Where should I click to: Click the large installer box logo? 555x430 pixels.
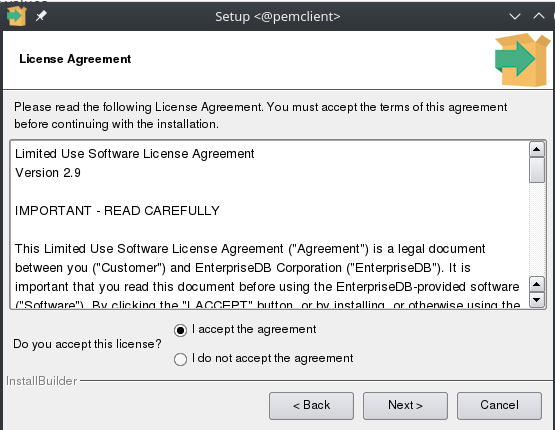click(522, 60)
